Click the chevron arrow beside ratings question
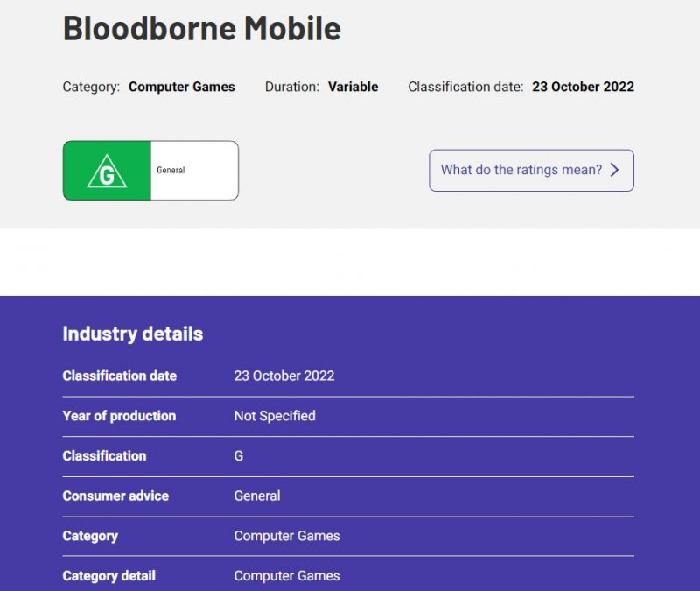 tap(615, 170)
